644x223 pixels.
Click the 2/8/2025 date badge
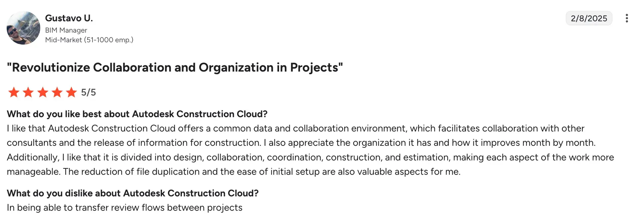(x=589, y=18)
